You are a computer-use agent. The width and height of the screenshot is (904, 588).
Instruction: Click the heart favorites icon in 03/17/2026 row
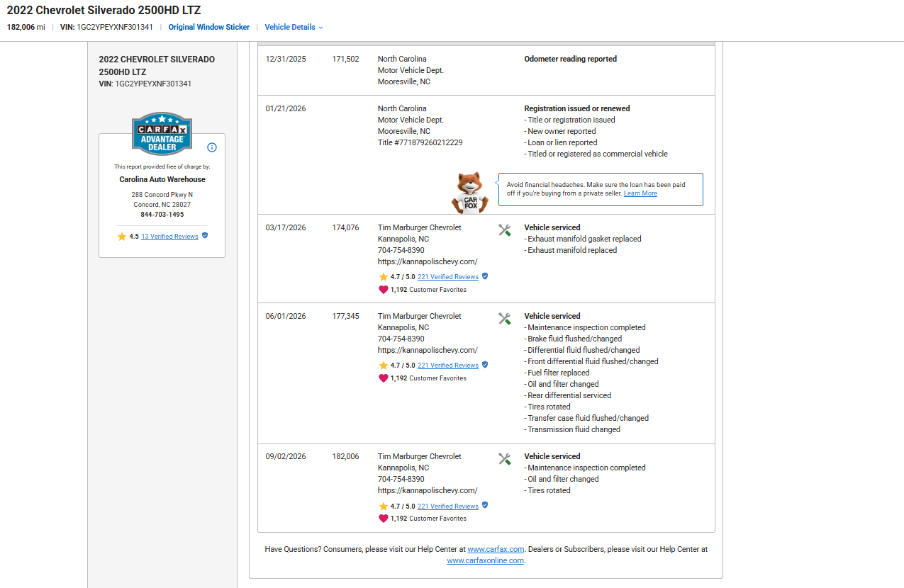[x=383, y=289]
